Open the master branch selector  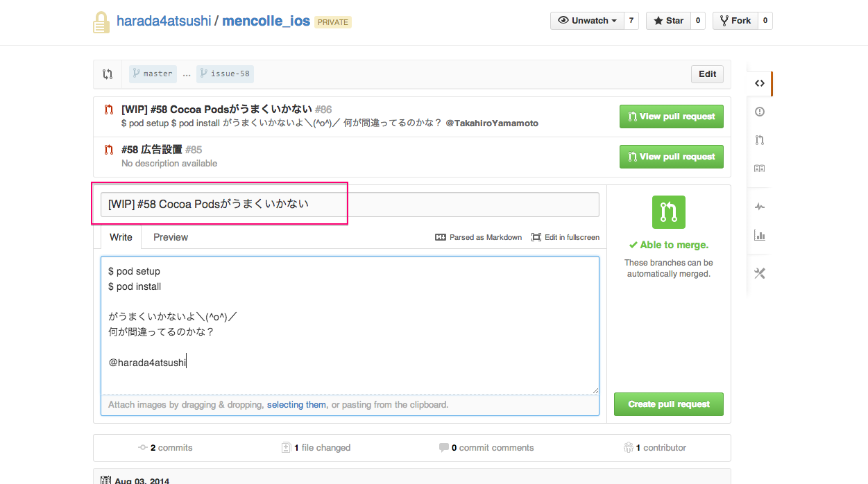(x=152, y=73)
